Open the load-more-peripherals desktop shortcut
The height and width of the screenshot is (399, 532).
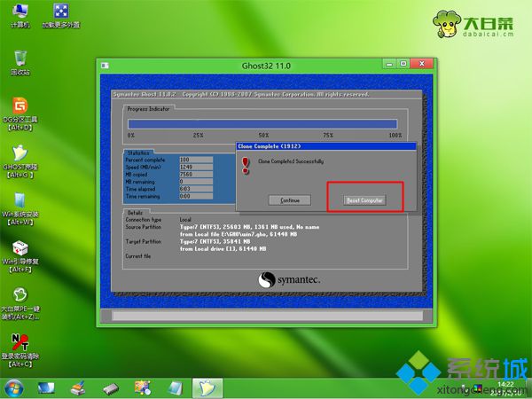(61, 15)
